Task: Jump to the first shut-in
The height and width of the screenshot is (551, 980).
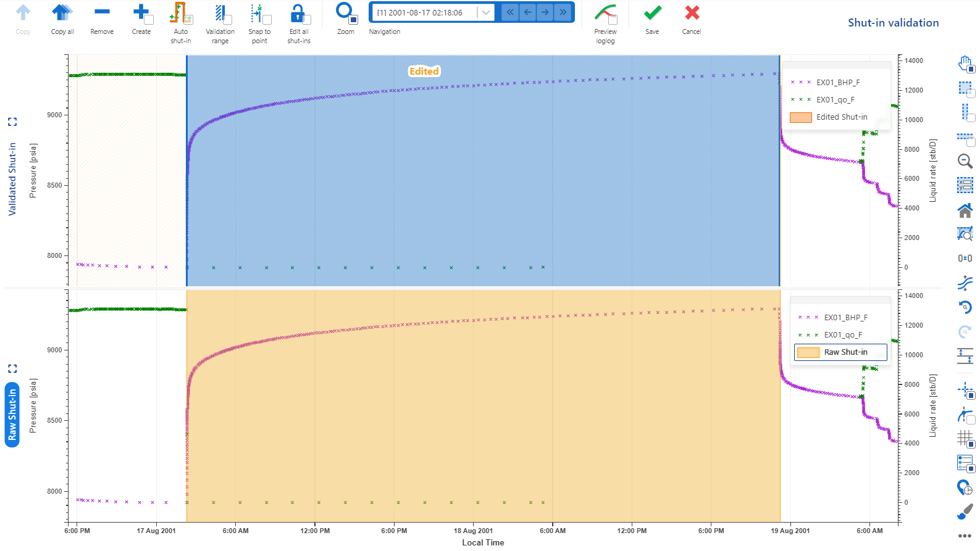Action: point(510,12)
